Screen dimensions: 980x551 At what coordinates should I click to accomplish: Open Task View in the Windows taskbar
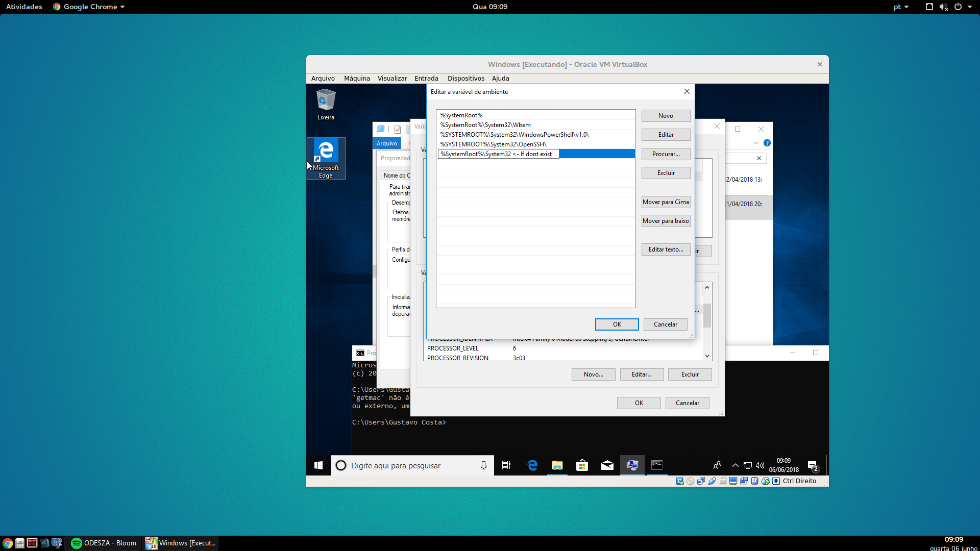point(506,465)
